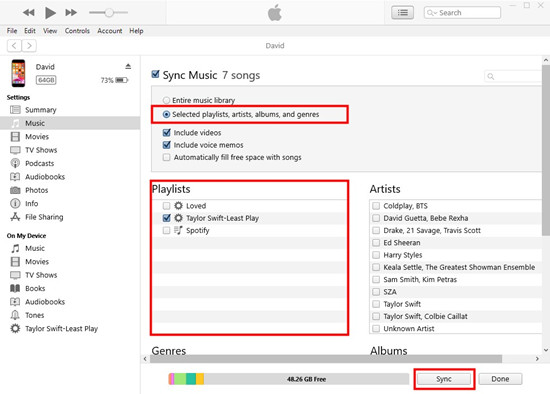Open the Edit menu
Screen dimensions: 550x394
[x=30, y=31]
